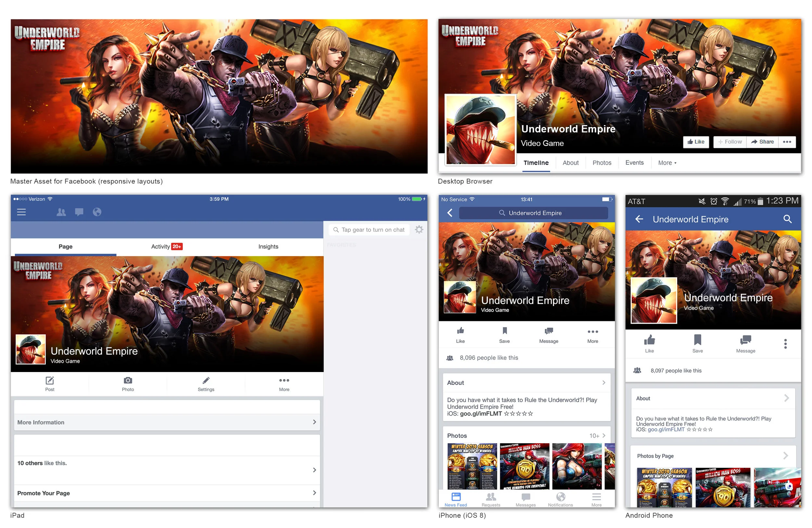Select About tab on desktop page

(x=570, y=163)
